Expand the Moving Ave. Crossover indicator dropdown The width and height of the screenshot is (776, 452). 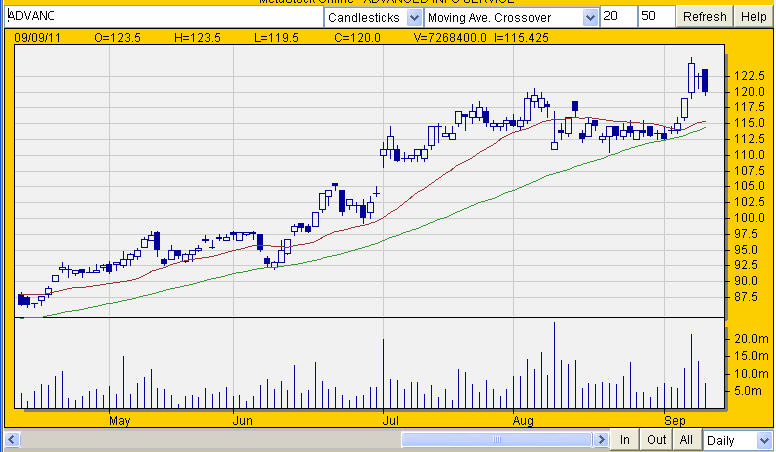[x=589, y=18]
